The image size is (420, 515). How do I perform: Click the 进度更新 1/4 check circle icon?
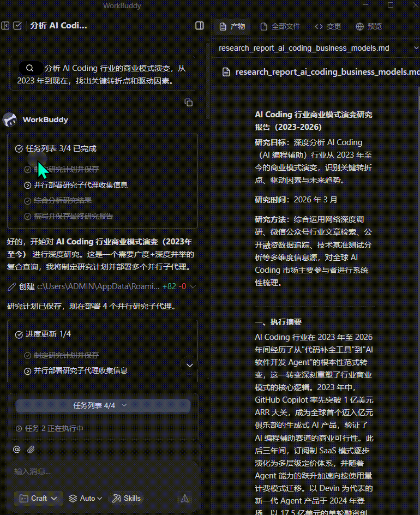click(19, 334)
